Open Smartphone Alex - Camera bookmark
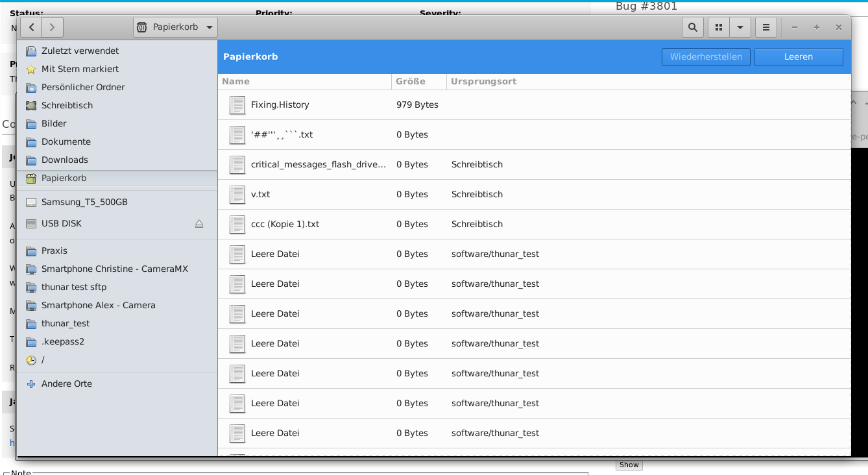Image resolution: width=868 pixels, height=475 pixels. click(x=98, y=305)
